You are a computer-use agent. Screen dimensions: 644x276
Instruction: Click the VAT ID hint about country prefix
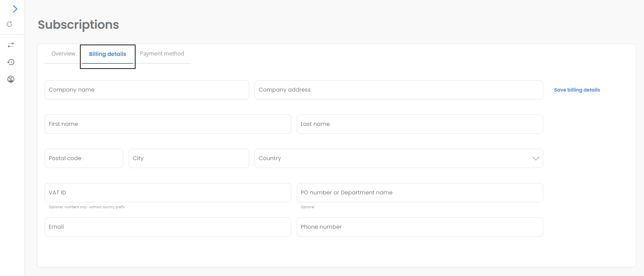(x=87, y=207)
